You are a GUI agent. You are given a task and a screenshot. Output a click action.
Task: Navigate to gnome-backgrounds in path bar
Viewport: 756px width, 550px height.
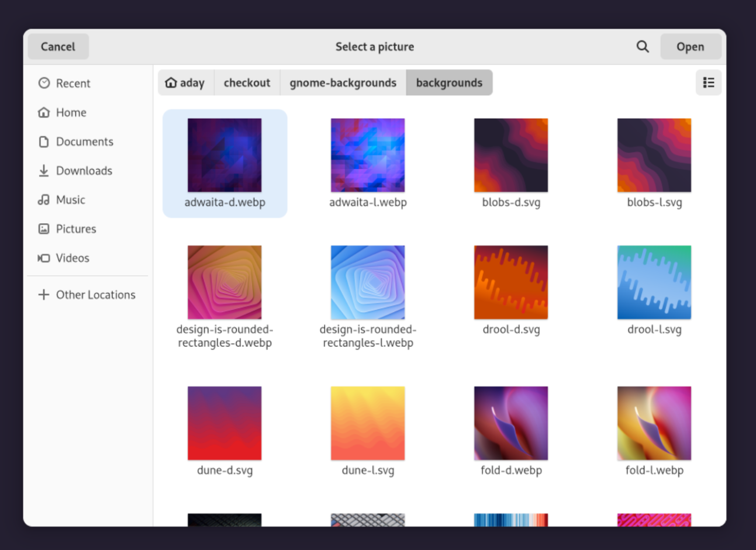click(343, 82)
